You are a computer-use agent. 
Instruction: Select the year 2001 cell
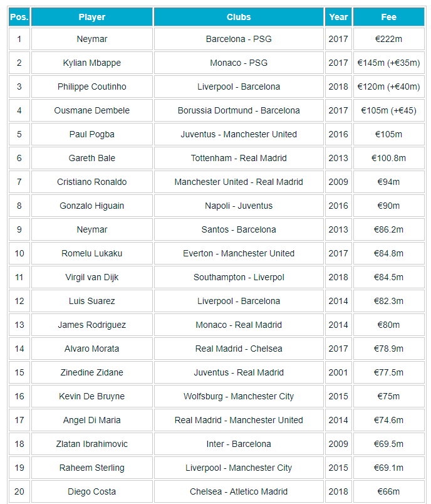[x=338, y=372]
